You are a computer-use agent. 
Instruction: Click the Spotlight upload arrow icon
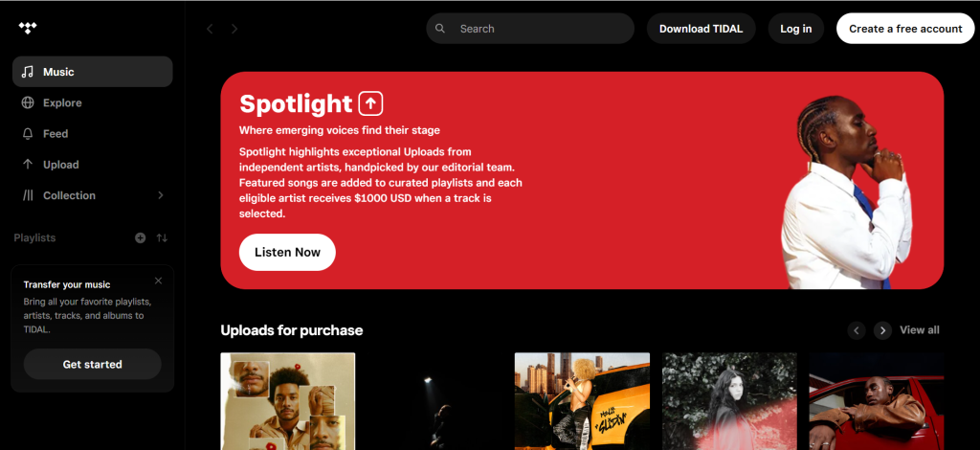370,103
